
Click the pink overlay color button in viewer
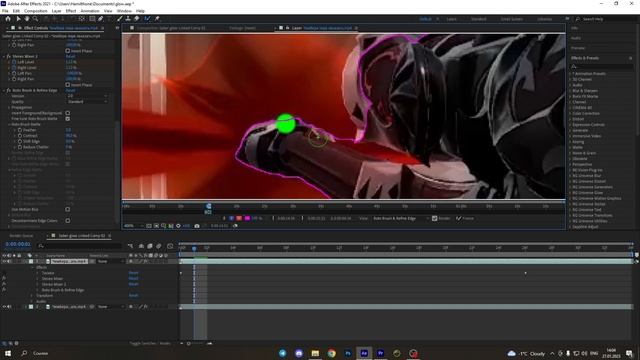(x=247, y=218)
